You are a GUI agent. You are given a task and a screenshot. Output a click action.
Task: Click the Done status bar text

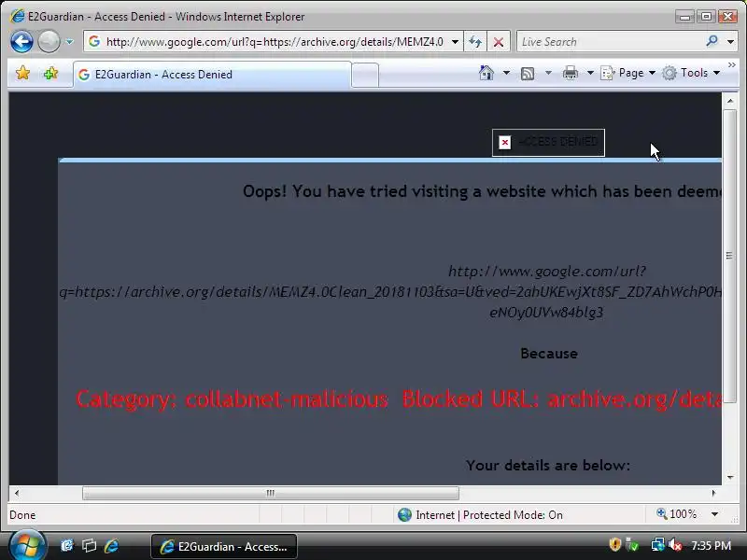pos(22,515)
